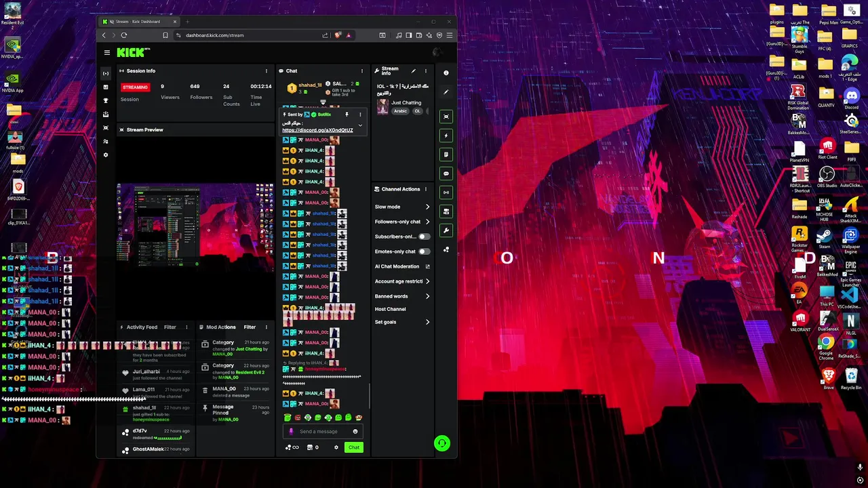Click the Google Chrome desktop icon

coord(826,344)
